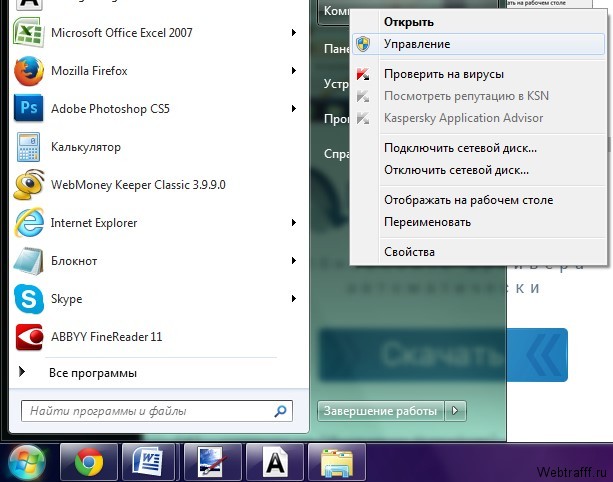This screenshot has height=482, width=613.
Task: Open ABBYY FineReader 11 icon
Action: tap(29, 337)
